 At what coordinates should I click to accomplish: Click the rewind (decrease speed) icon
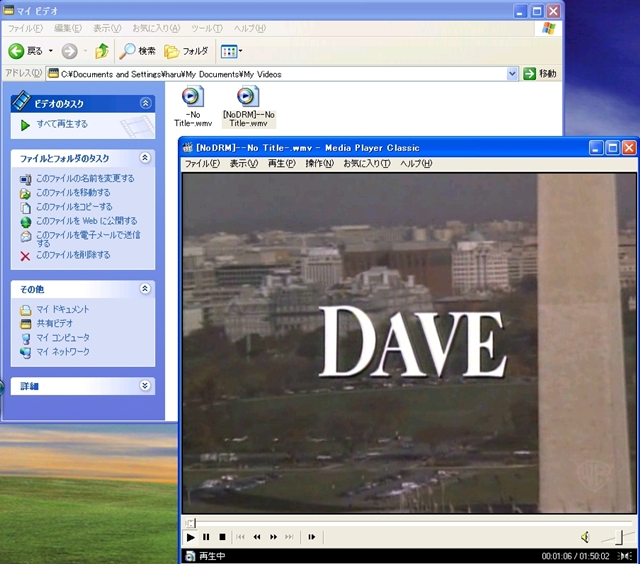point(257,537)
